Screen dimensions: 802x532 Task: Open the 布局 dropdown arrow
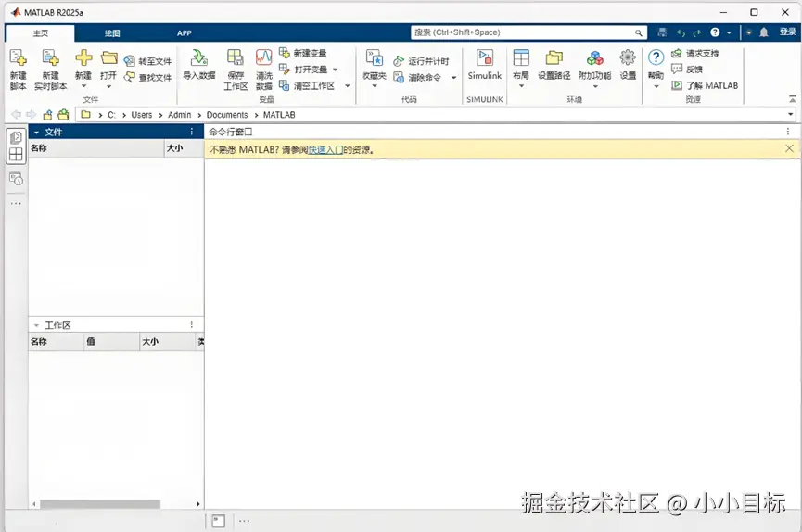(521, 86)
